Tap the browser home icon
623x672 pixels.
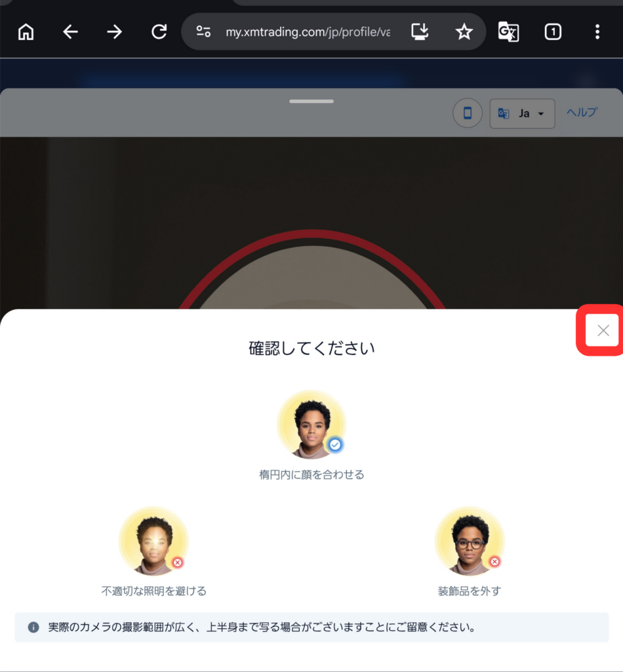tap(26, 31)
